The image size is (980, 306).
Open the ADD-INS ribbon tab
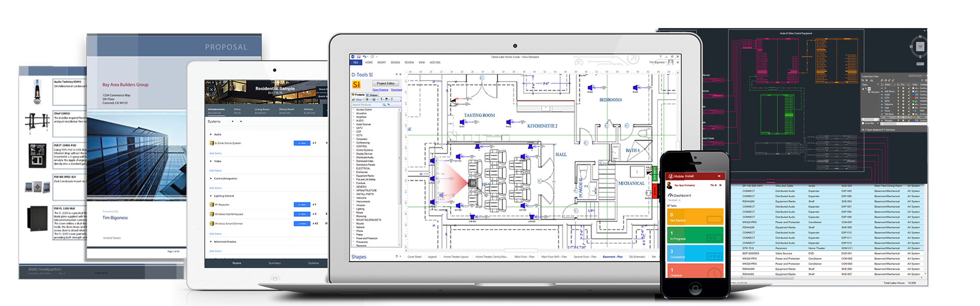click(435, 62)
